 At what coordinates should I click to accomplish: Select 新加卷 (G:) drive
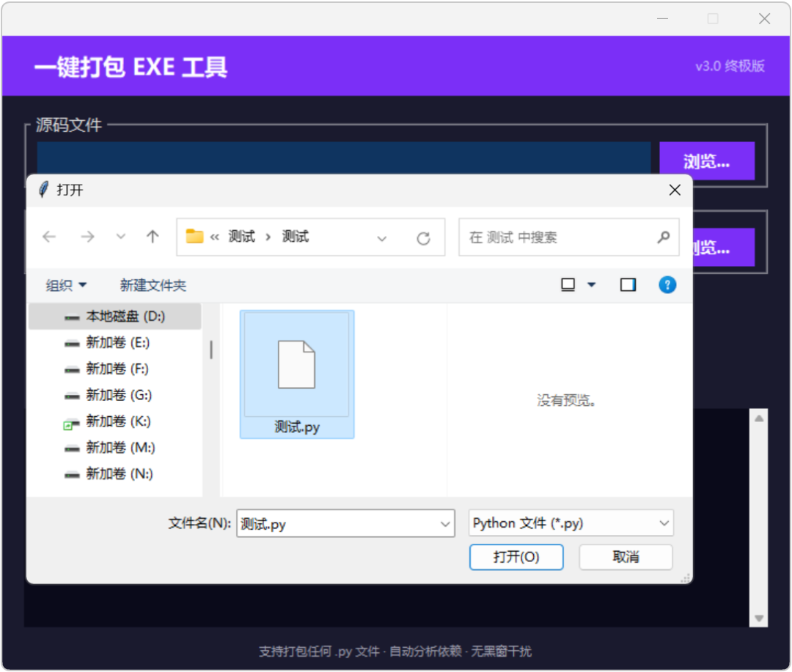115,395
